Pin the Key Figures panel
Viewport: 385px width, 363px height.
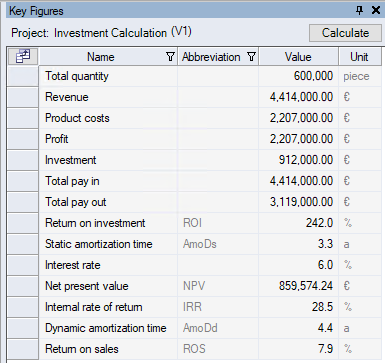(359, 11)
